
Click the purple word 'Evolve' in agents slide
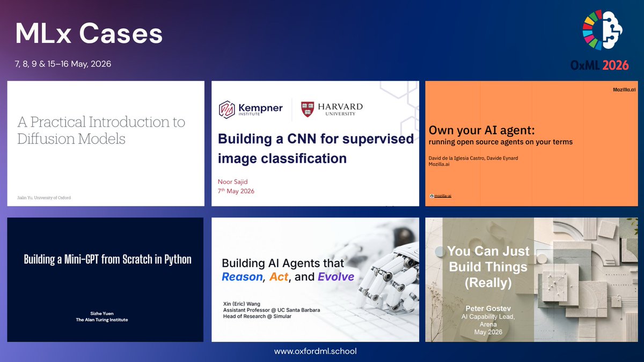point(336,277)
